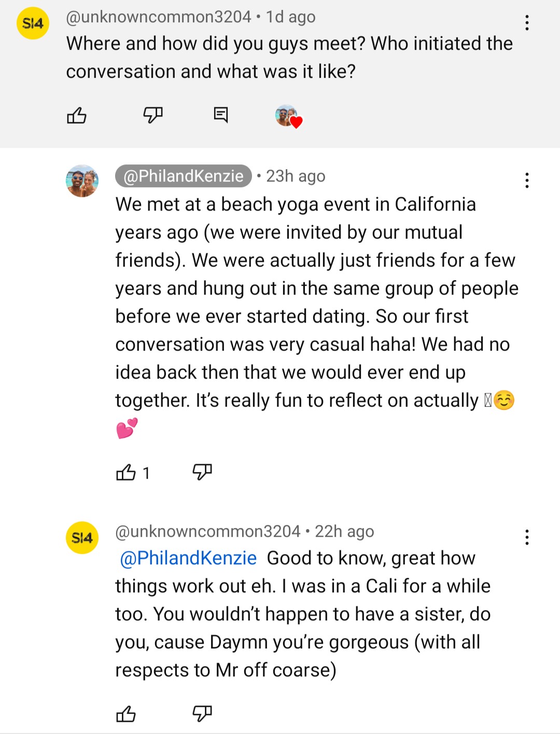Tap the PhilandKenzie couple profile picture
Screen dimensions: 560x734
point(82,181)
